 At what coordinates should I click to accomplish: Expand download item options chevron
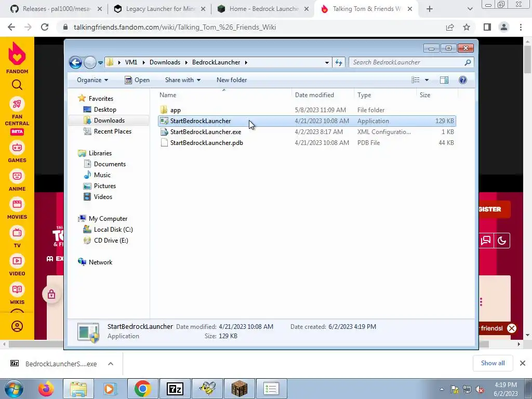[x=111, y=364]
